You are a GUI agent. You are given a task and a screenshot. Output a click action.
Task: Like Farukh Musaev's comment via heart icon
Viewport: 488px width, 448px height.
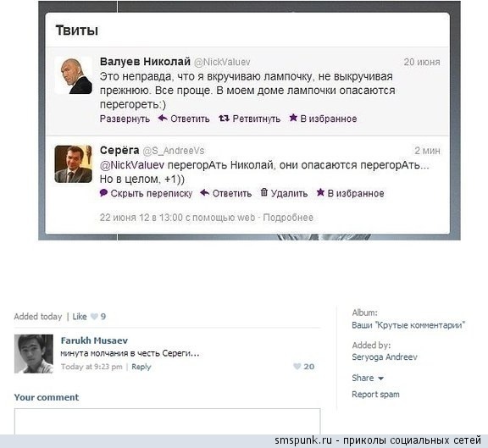[297, 367]
